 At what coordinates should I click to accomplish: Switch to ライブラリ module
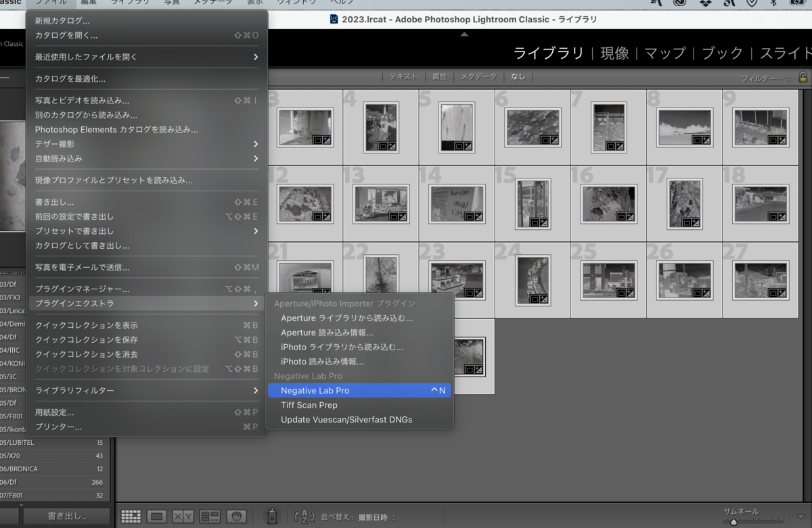click(x=548, y=53)
